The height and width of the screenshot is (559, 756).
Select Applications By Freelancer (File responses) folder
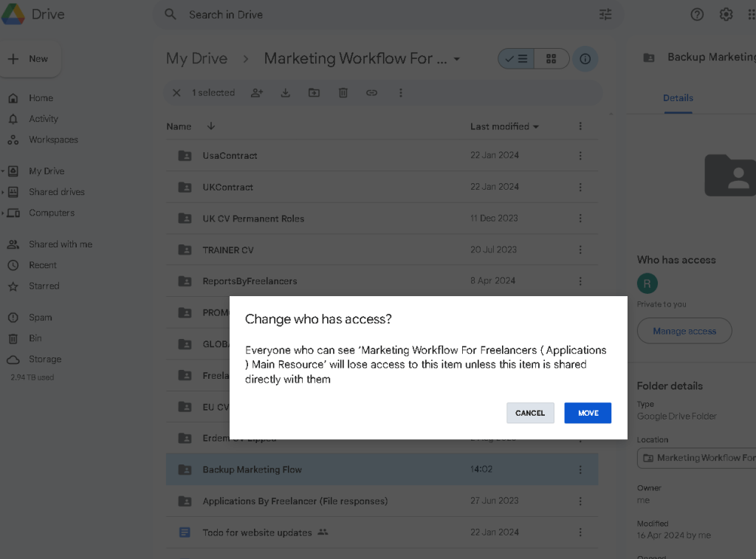(x=382, y=501)
